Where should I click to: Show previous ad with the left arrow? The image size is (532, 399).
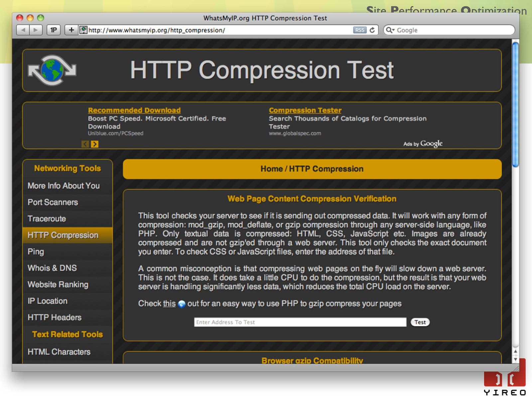85,144
